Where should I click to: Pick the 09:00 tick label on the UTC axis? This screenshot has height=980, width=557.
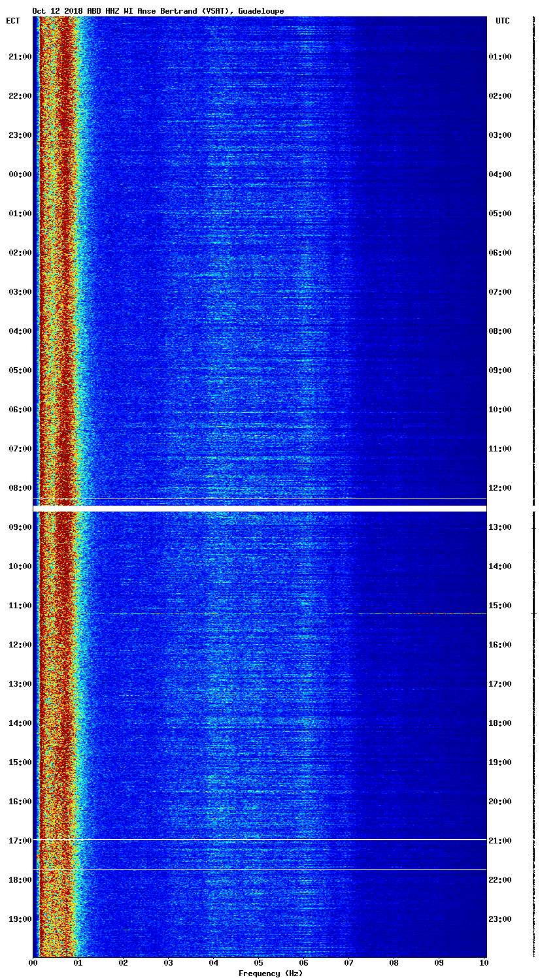pyautogui.click(x=500, y=370)
